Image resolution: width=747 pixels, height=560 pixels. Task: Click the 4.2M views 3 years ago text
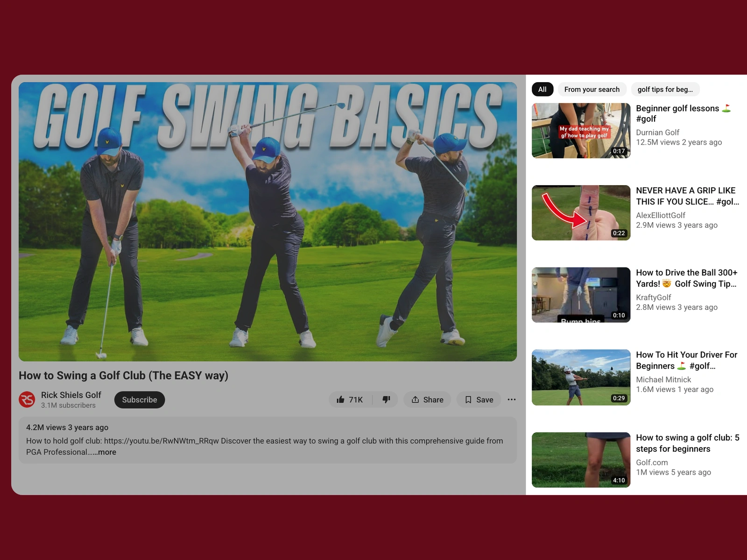67,427
